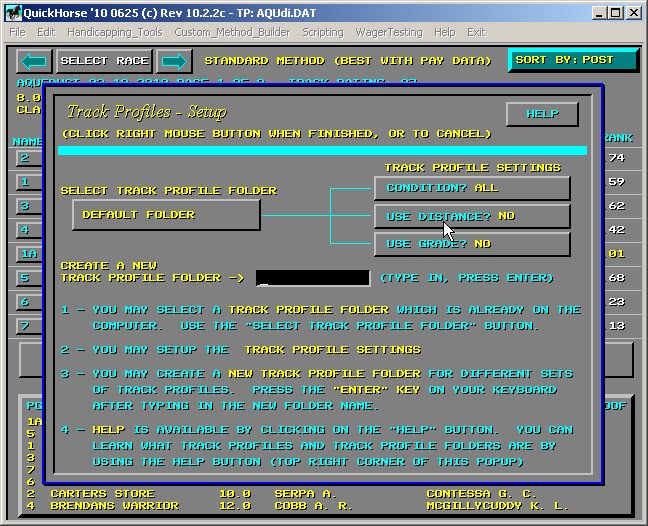Viewport: 648px width, 526px height.
Task: Click the new track profile folder text field
Action: point(312,278)
